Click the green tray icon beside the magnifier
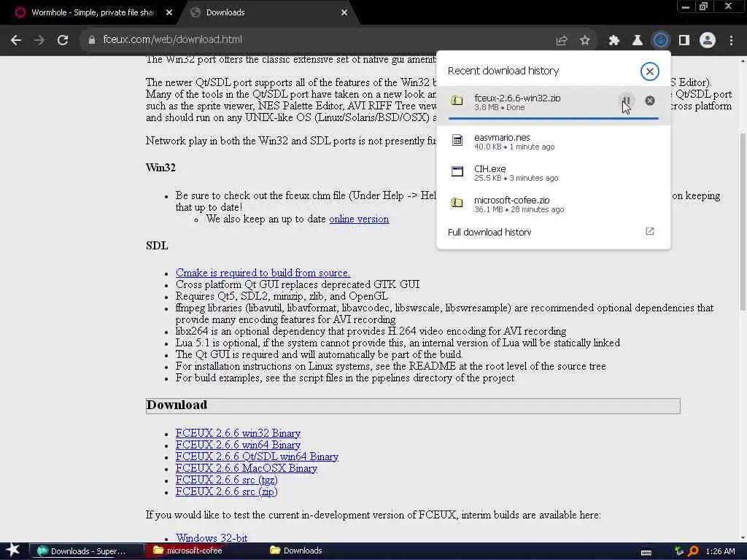 pos(679,551)
